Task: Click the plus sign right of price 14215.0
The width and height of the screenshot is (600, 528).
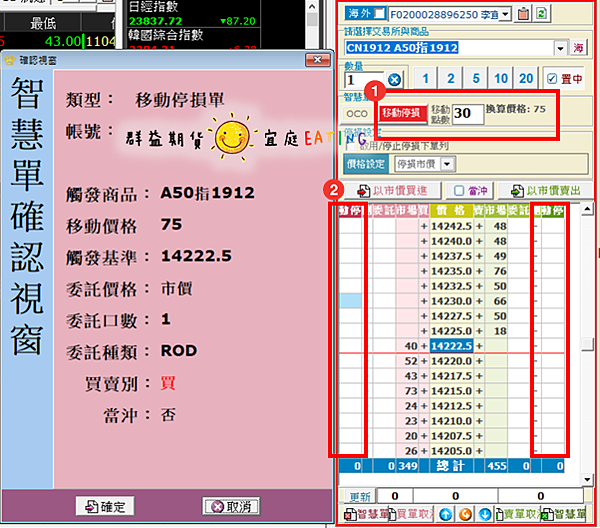Action: coord(479,391)
